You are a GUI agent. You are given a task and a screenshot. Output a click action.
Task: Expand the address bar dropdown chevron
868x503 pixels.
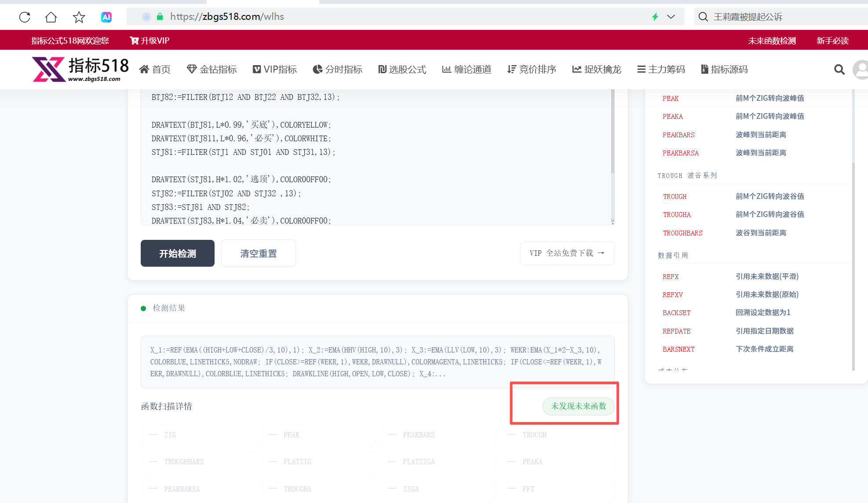point(671,17)
